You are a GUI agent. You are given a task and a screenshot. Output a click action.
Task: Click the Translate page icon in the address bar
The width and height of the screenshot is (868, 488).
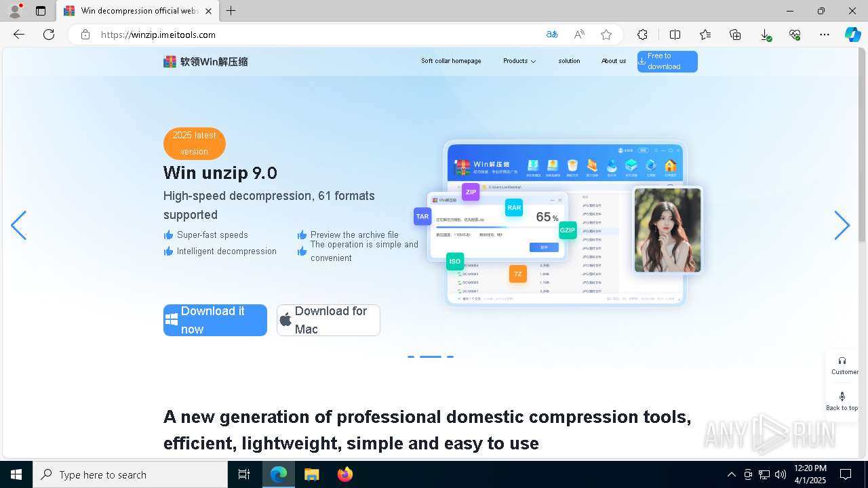[x=552, y=35]
